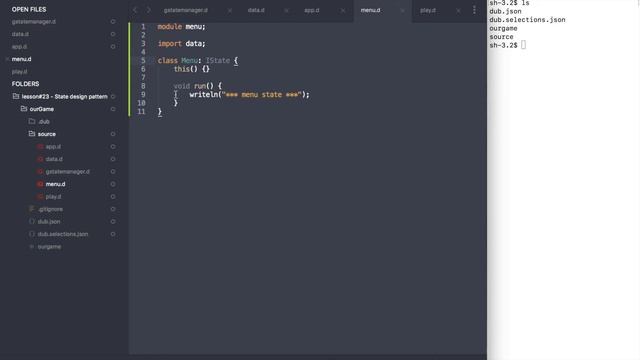Click line number 9 in the gutter
640x360 pixels.
(143, 95)
